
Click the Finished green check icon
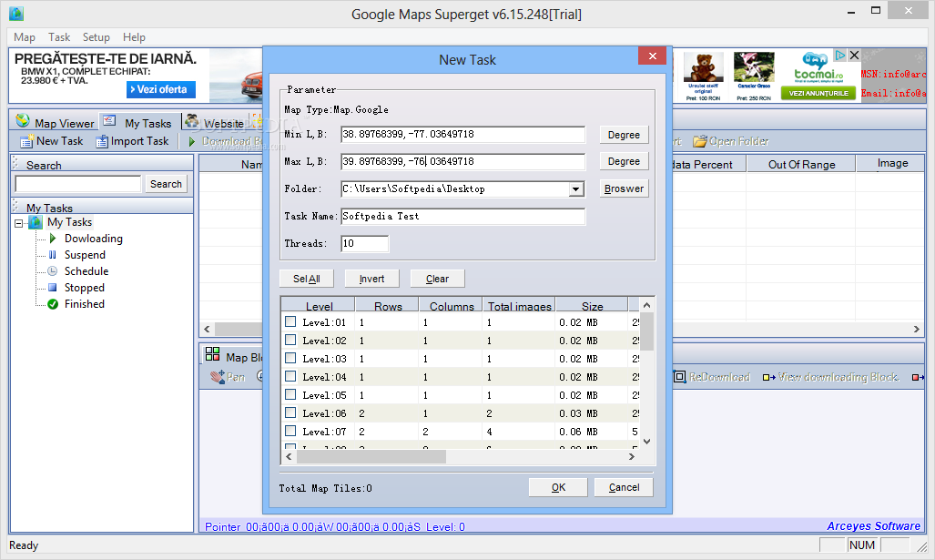coord(53,304)
